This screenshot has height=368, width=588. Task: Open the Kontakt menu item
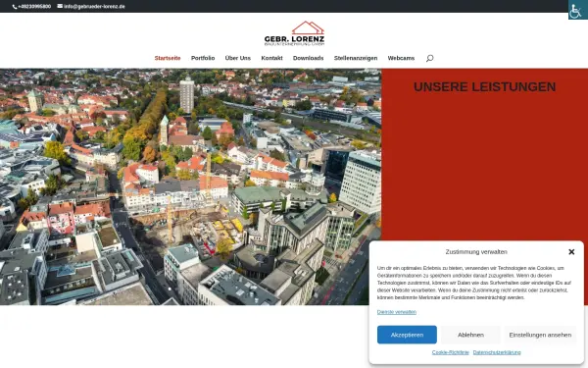click(271, 58)
